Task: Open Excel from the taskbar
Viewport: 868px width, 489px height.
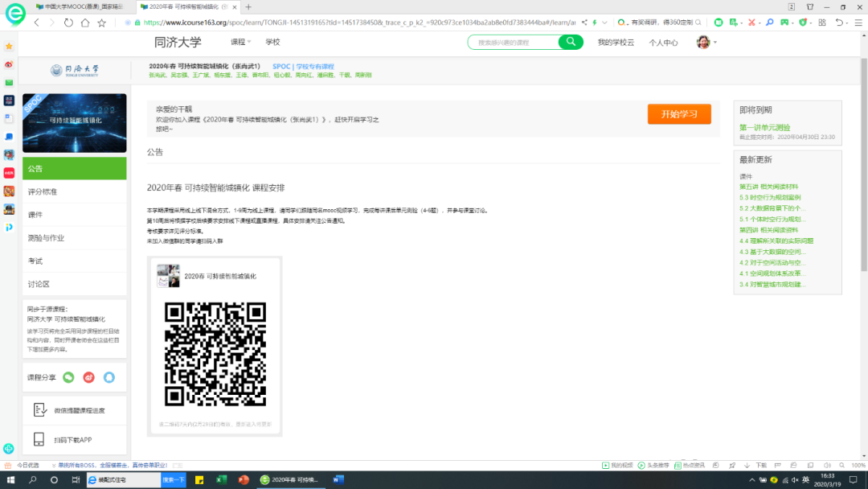Action: (x=222, y=480)
